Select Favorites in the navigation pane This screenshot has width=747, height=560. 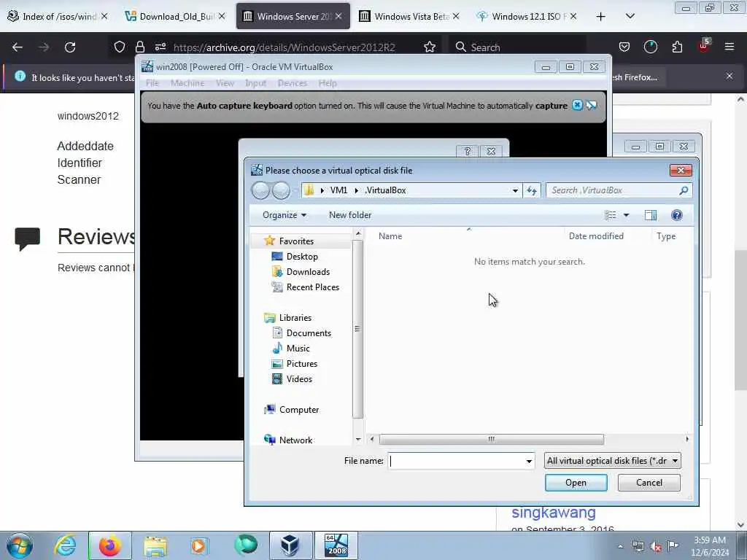[296, 241]
